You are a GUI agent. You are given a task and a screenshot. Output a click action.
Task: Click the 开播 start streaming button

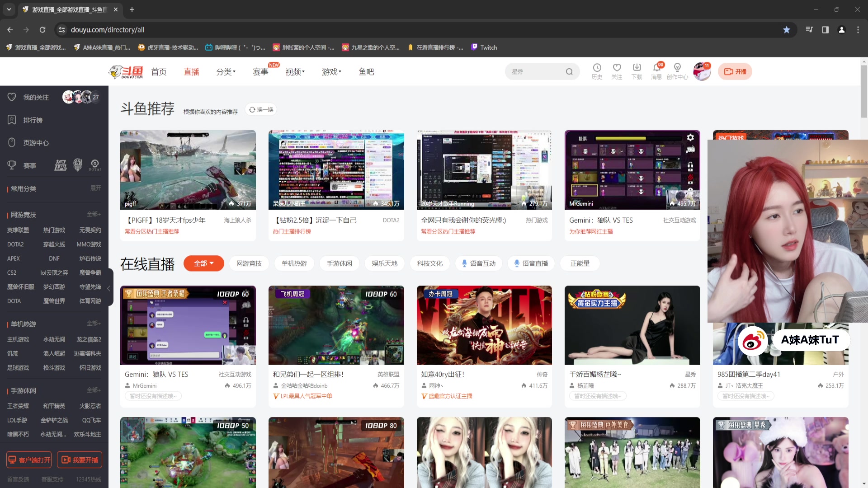coord(735,72)
